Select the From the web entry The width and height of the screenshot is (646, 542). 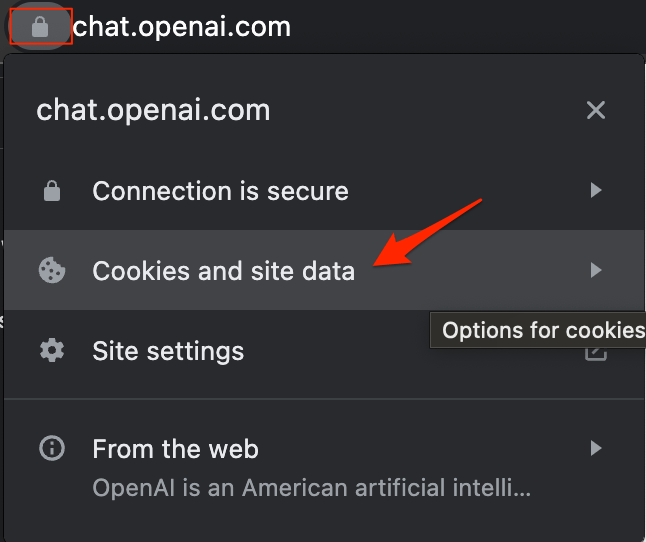[x=324, y=467]
